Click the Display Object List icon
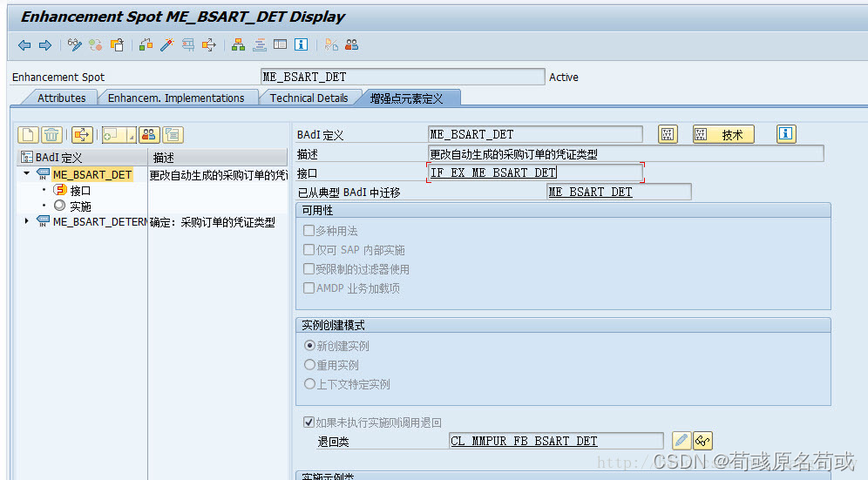The height and width of the screenshot is (480, 868). pos(209,44)
